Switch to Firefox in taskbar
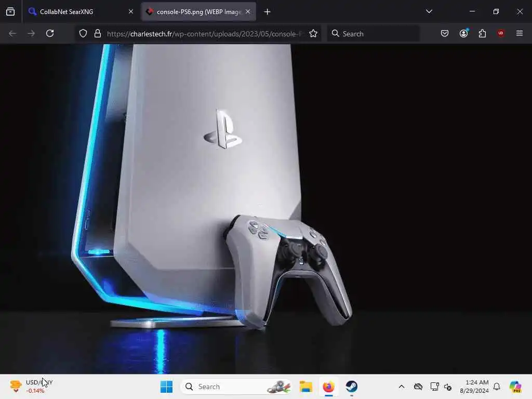 pyautogui.click(x=328, y=387)
